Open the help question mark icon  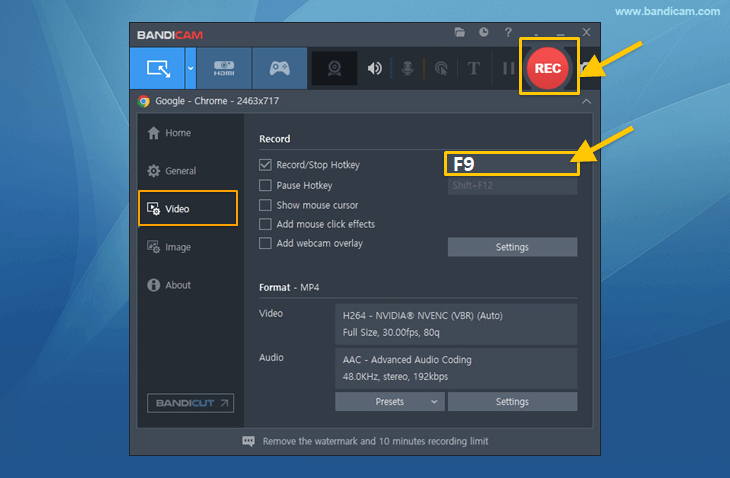point(508,32)
